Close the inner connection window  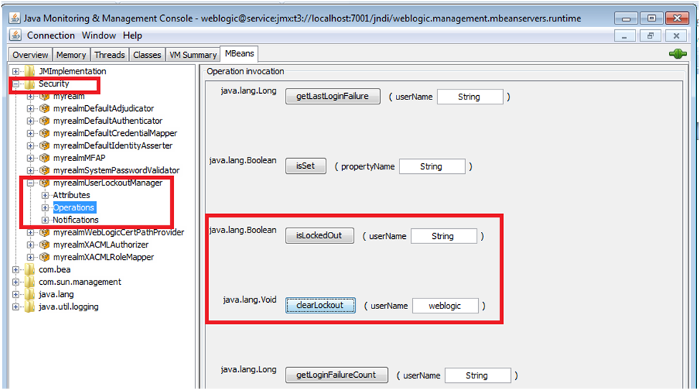(x=676, y=36)
